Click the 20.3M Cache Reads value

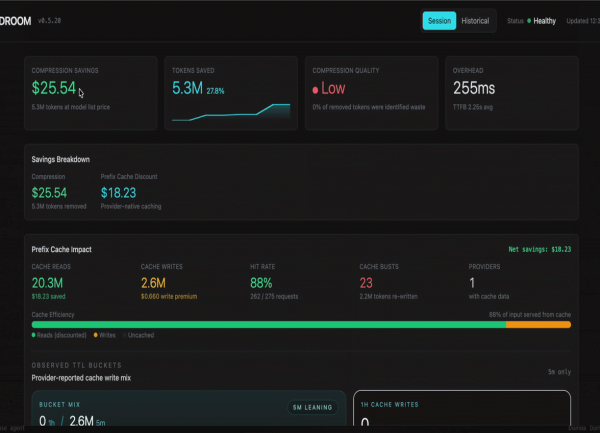coord(47,283)
